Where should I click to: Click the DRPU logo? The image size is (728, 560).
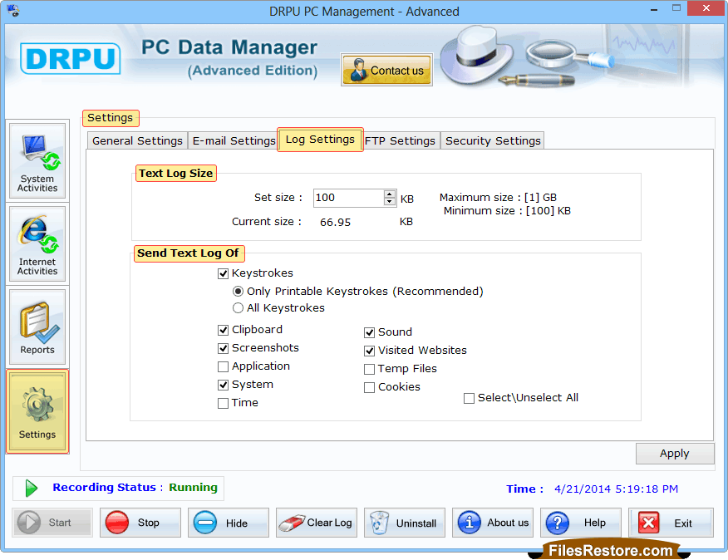pos(71,58)
